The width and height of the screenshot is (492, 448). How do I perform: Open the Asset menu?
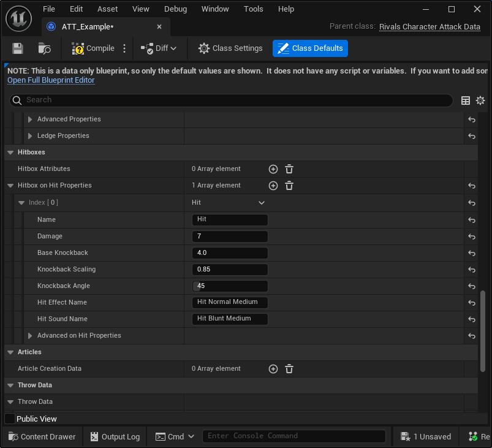[107, 9]
